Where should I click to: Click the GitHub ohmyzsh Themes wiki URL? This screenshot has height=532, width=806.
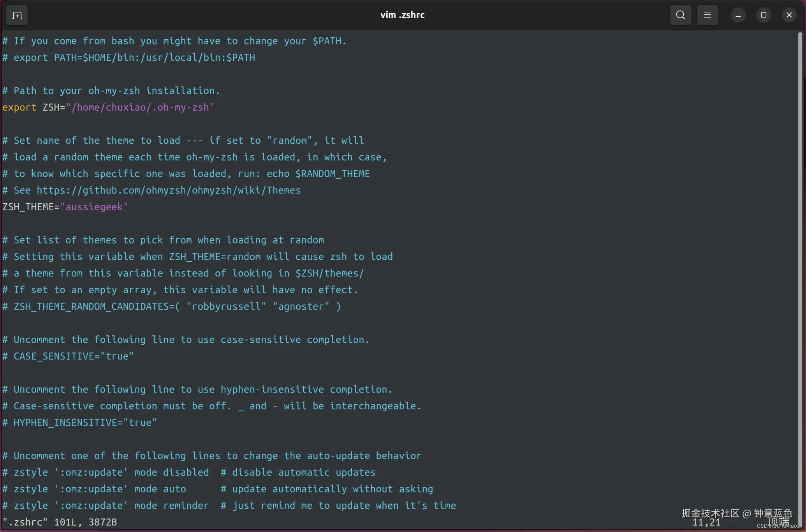[x=168, y=190]
